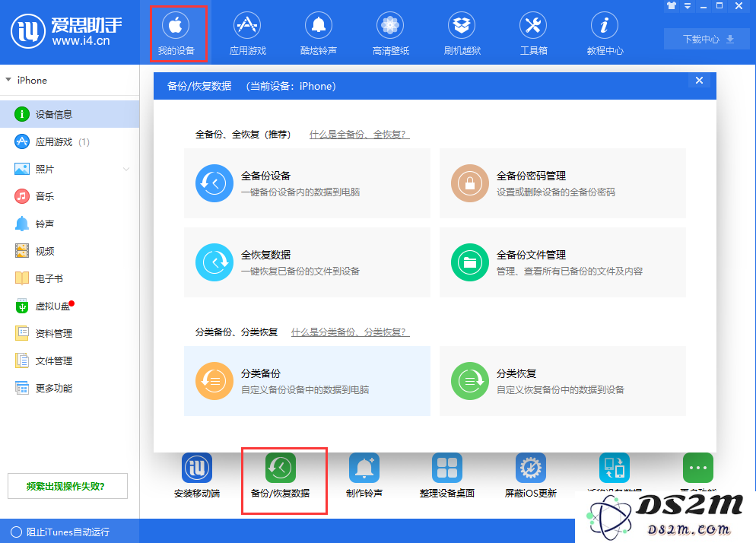Click the 整理设备桌面 icon
This screenshot has height=543, width=756.
(447, 468)
